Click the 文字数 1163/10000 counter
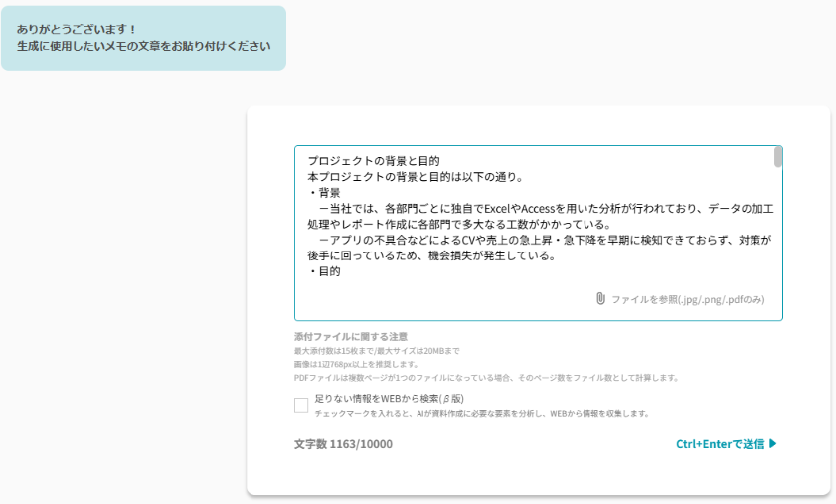 343,444
